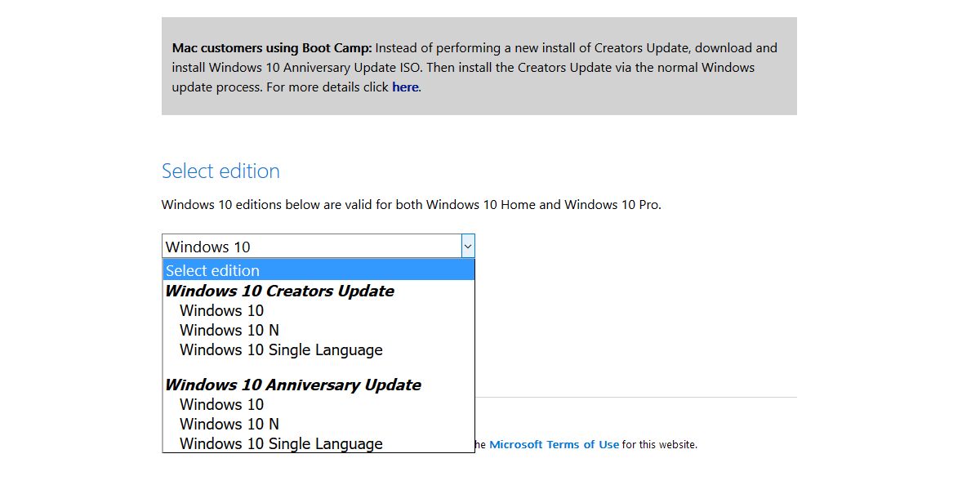Open the Microsoft Terms of Use link

554,445
